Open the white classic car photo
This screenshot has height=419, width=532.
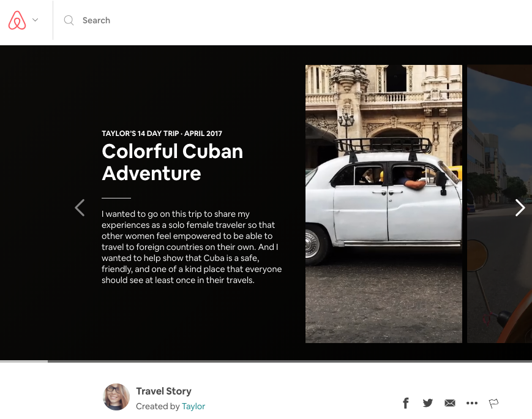coord(383,203)
